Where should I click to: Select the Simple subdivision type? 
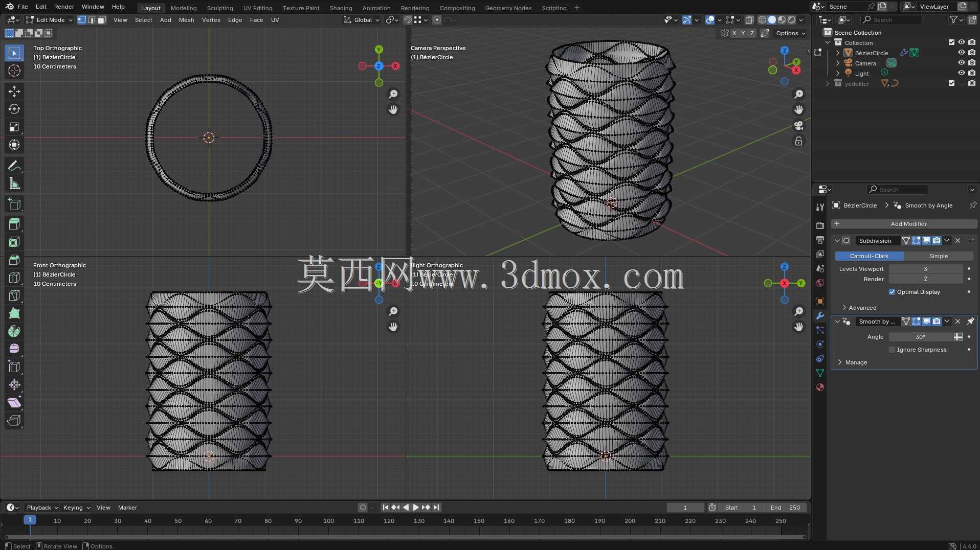click(938, 256)
